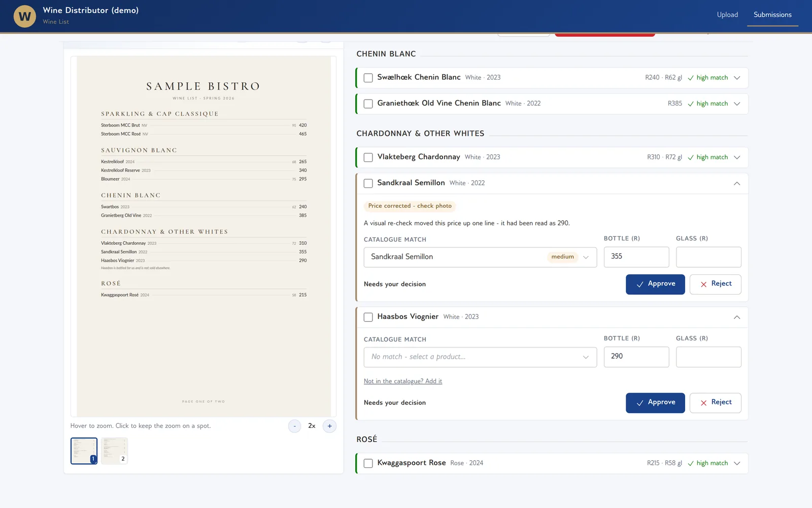
Task: Click the Sandkraal Semillon glass price field
Action: click(708, 257)
